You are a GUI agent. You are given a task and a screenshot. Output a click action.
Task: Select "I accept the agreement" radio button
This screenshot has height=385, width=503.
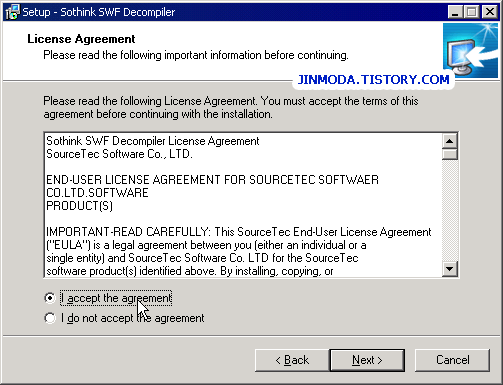click(x=50, y=298)
